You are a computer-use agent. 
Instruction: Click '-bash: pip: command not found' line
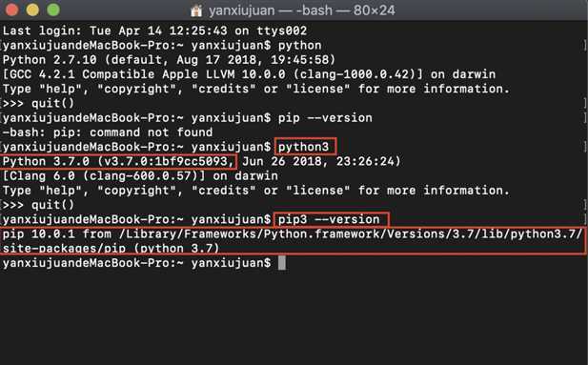click(108, 132)
